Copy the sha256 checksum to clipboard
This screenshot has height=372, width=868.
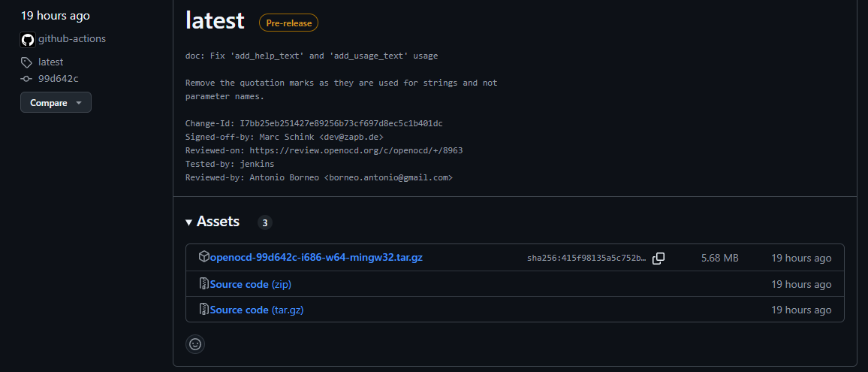point(659,258)
